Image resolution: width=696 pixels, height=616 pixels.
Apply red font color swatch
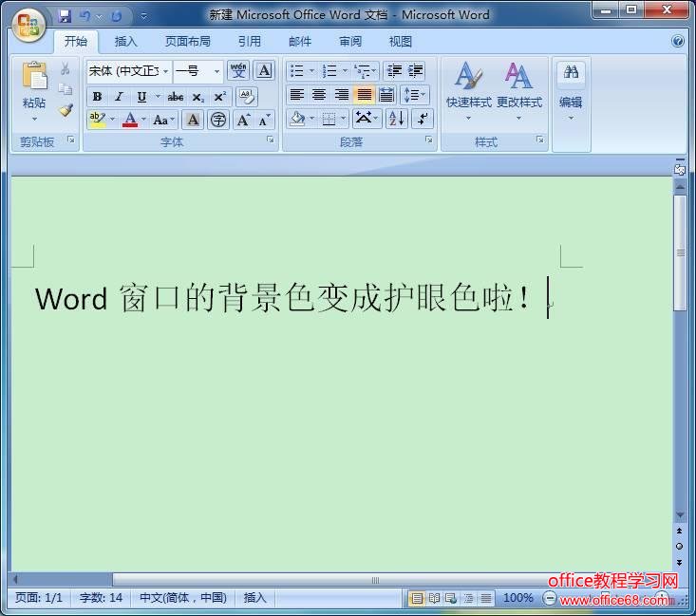[130, 120]
